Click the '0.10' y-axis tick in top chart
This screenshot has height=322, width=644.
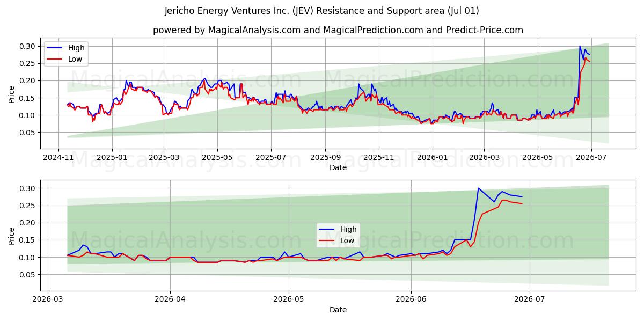[x=27, y=115]
